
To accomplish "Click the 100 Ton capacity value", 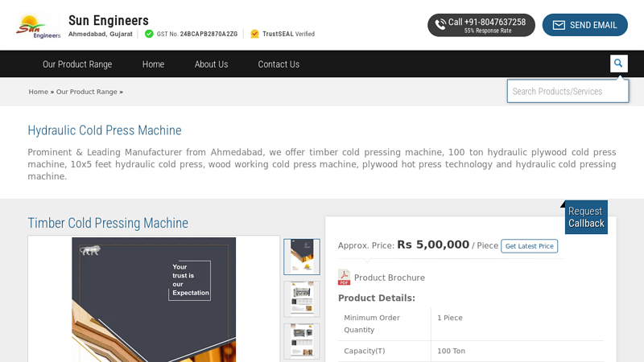I will tap(451, 351).
